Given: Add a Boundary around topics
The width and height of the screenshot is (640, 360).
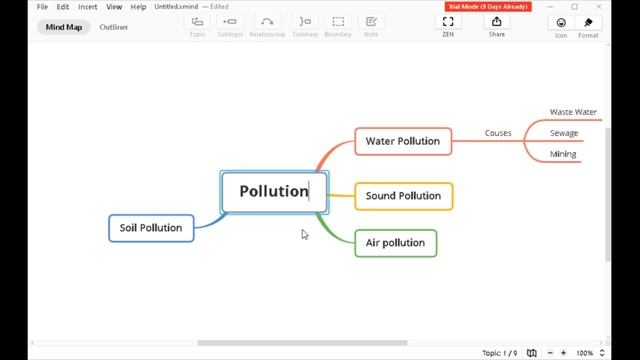Looking at the screenshot, I should click(x=338, y=22).
